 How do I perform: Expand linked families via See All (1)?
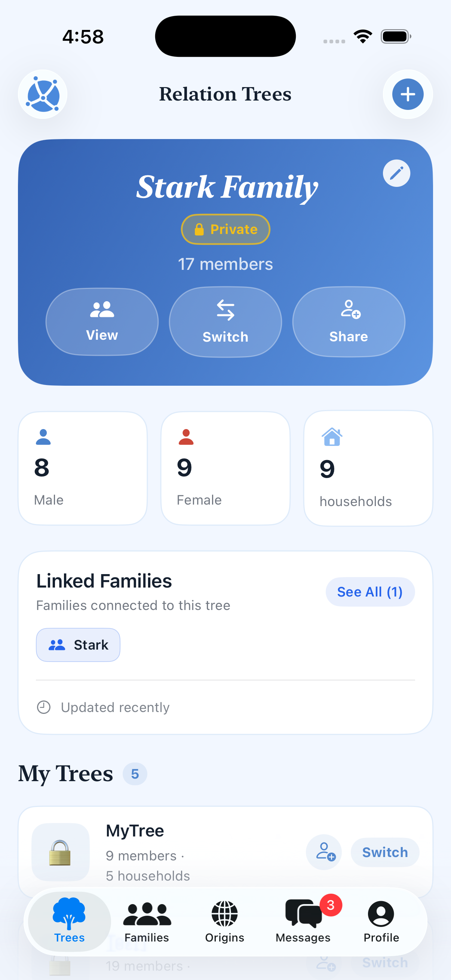tap(370, 592)
